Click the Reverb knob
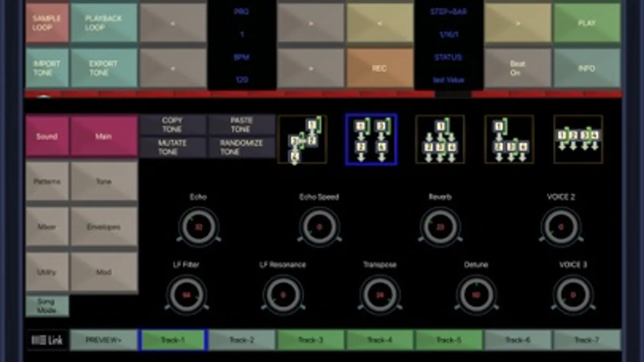 coord(440,227)
